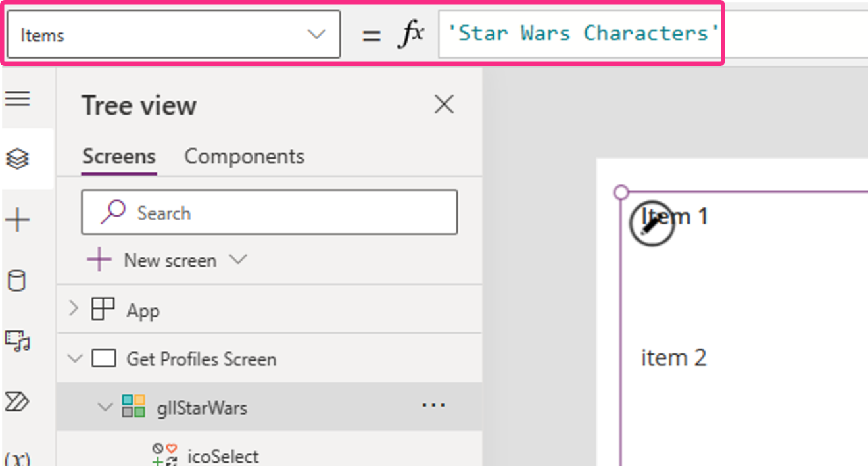Open the hamburger menu at top left
The height and width of the screenshot is (466, 868).
(18, 99)
